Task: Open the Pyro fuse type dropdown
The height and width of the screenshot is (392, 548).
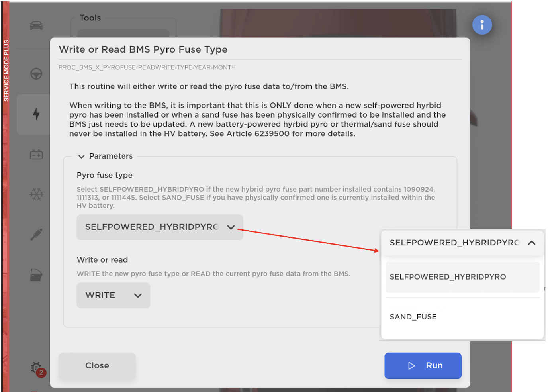Action: [160, 227]
